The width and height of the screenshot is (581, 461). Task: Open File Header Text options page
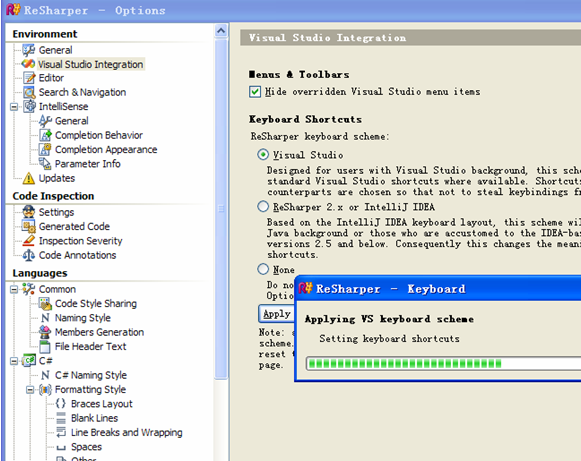[x=90, y=346]
